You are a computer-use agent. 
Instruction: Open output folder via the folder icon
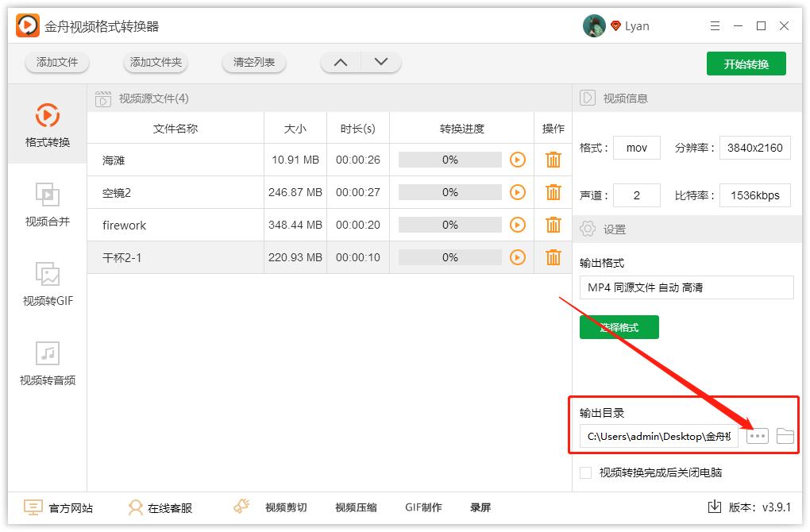pos(784,436)
